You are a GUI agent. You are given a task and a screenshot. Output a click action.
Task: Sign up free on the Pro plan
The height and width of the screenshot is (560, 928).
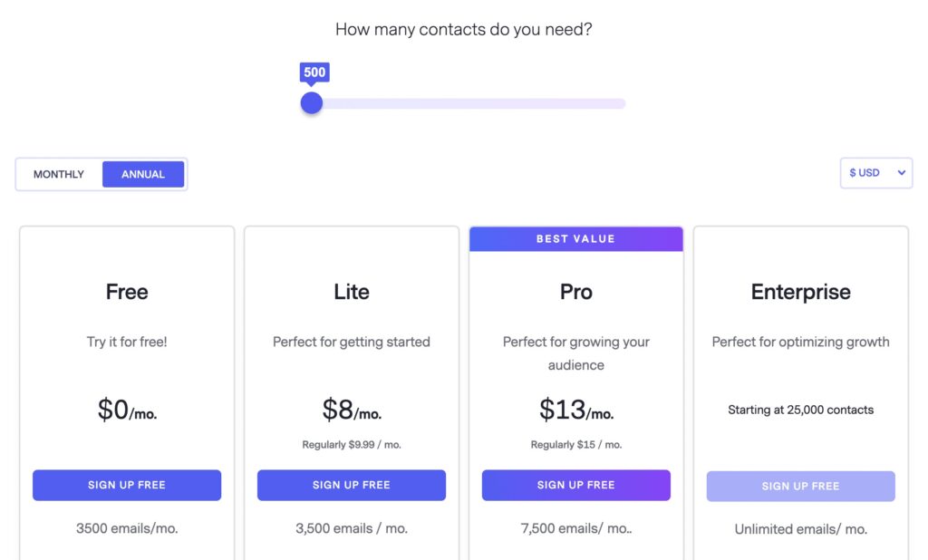575,485
